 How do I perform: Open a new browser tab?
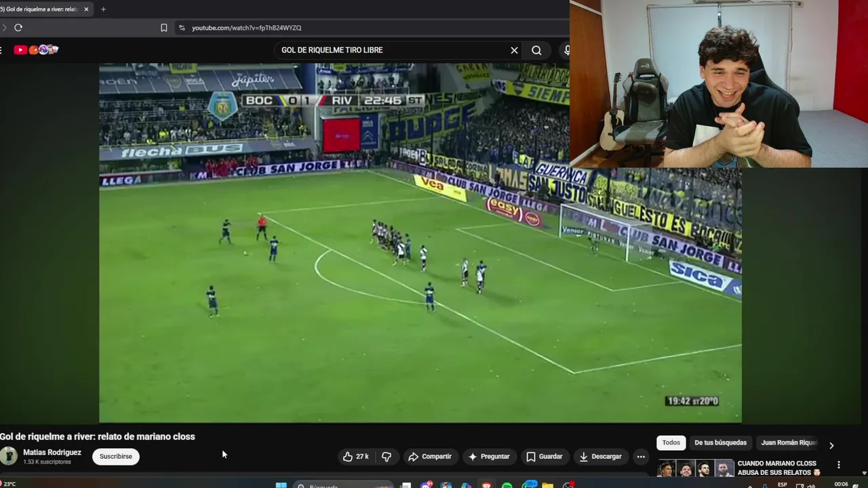103,9
